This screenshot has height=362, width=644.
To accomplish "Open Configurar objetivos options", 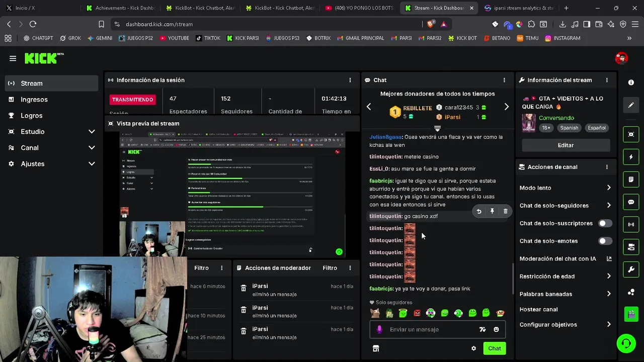I will click(x=566, y=324).
